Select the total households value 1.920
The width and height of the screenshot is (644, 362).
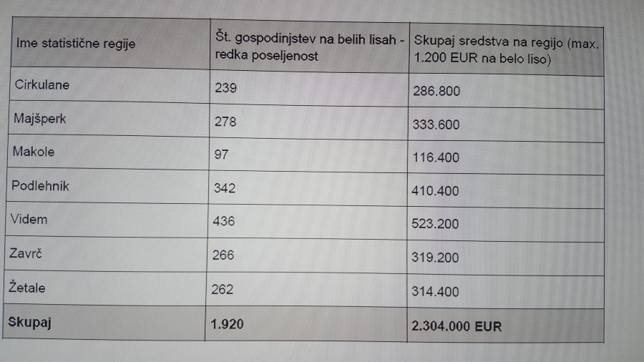click(x=228, y=325)
